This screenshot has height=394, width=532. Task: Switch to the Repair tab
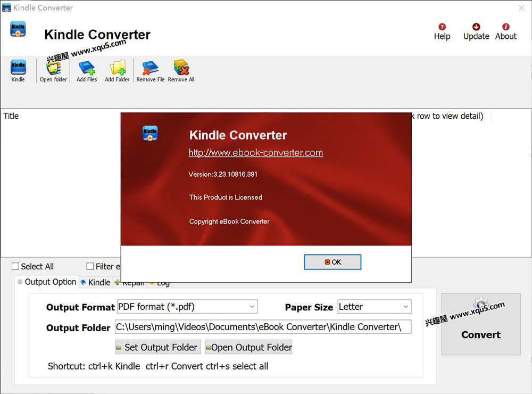130,283
